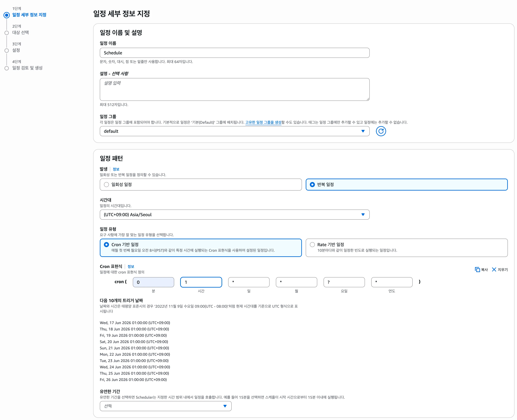
Task: Click the cron 일 field
Action: 249,282
